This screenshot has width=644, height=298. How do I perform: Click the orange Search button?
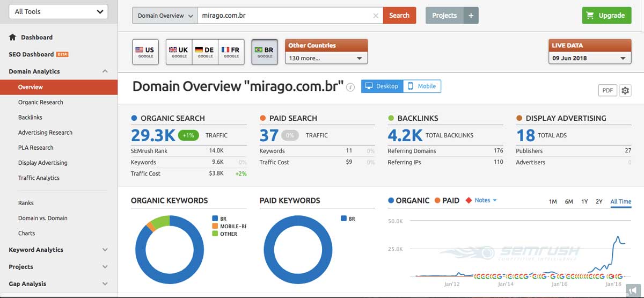coord(399,16)
